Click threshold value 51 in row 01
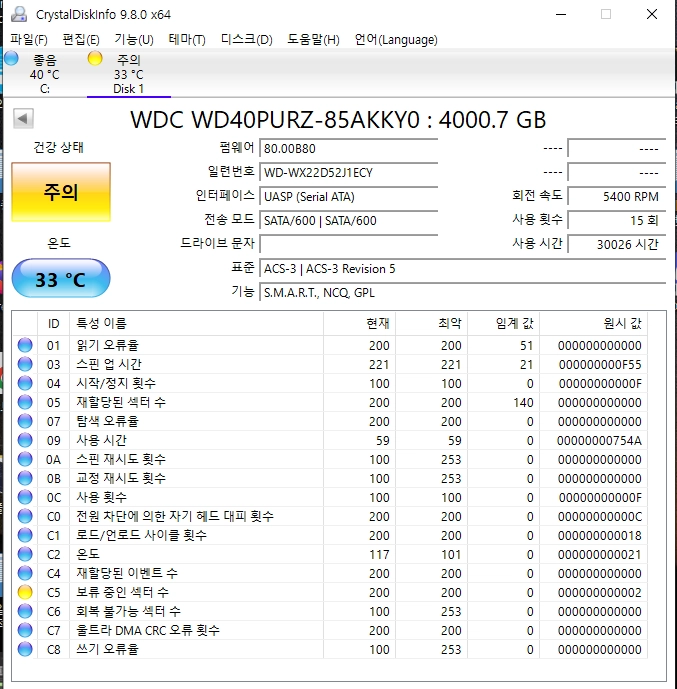 click(526, 346)
